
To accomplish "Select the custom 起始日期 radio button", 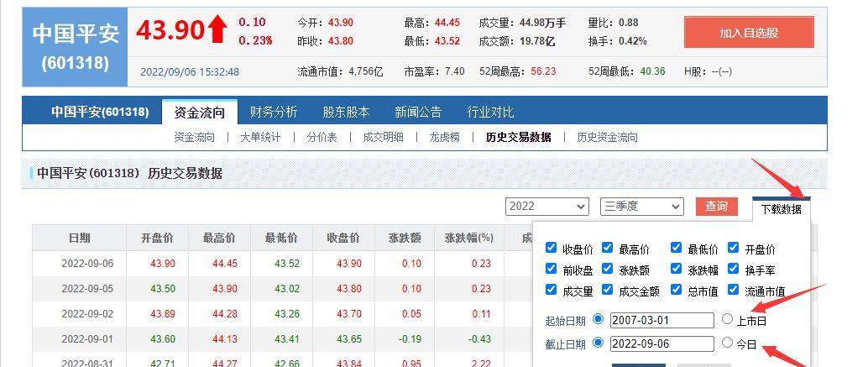I will tap(598, 319).
